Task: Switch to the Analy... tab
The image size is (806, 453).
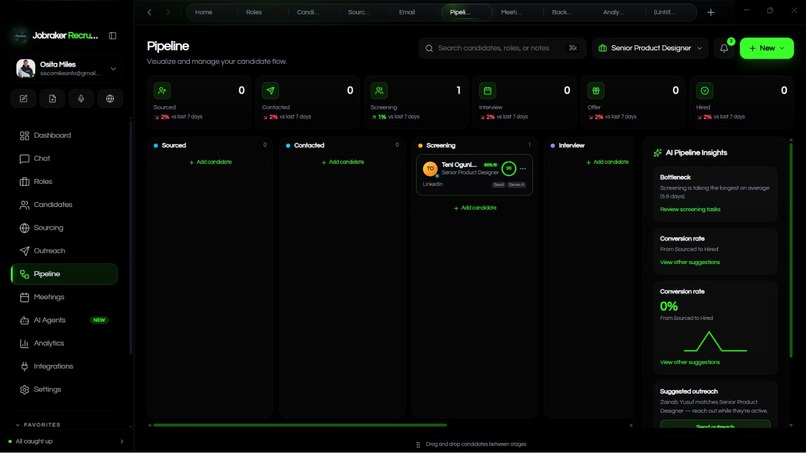Action: pos(613,12)
